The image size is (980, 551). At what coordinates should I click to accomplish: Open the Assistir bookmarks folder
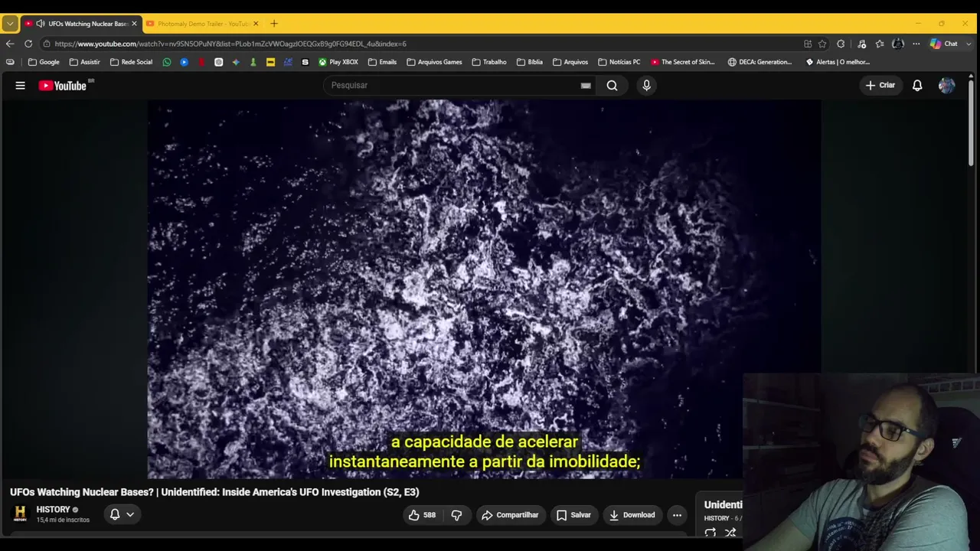coord(84,62)
